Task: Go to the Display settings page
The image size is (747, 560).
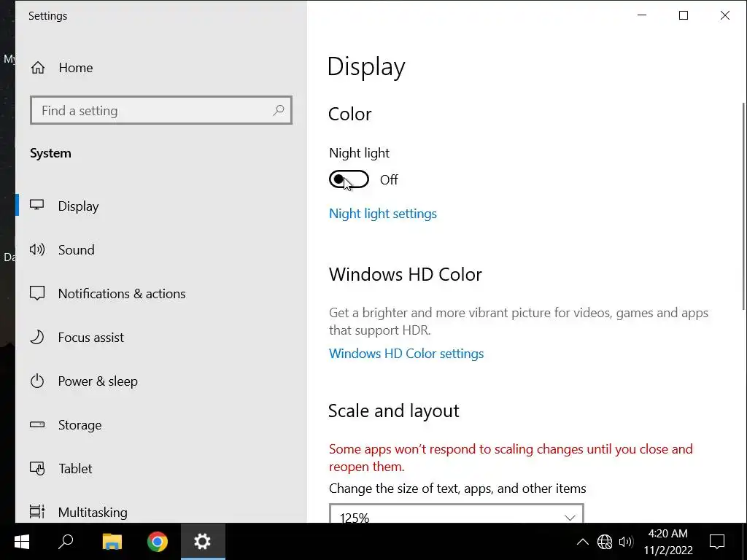Action: (161, 206)
